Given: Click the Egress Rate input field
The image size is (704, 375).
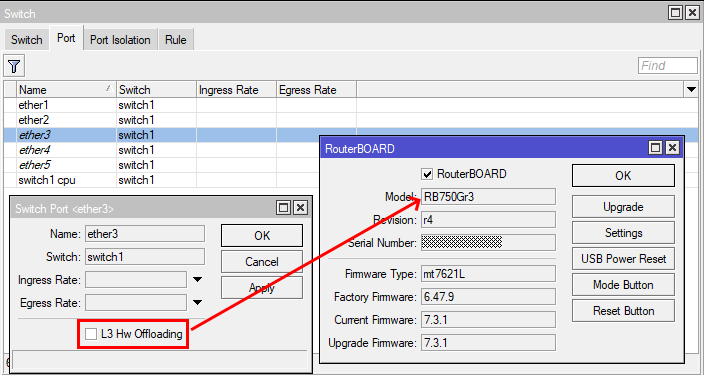Looking at the screenshot, I should pos(136,303).
